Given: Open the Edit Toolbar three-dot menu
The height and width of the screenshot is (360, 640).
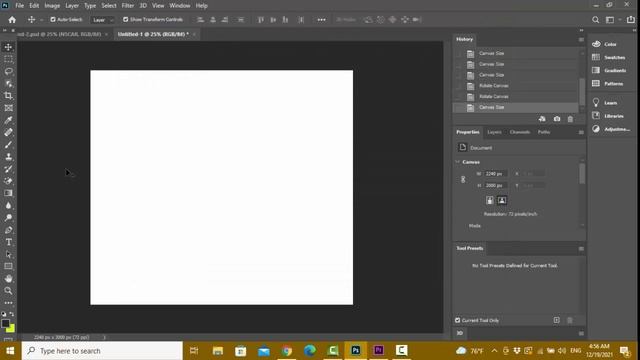Looking at the screenshot, I should click(x=8, y=303).
